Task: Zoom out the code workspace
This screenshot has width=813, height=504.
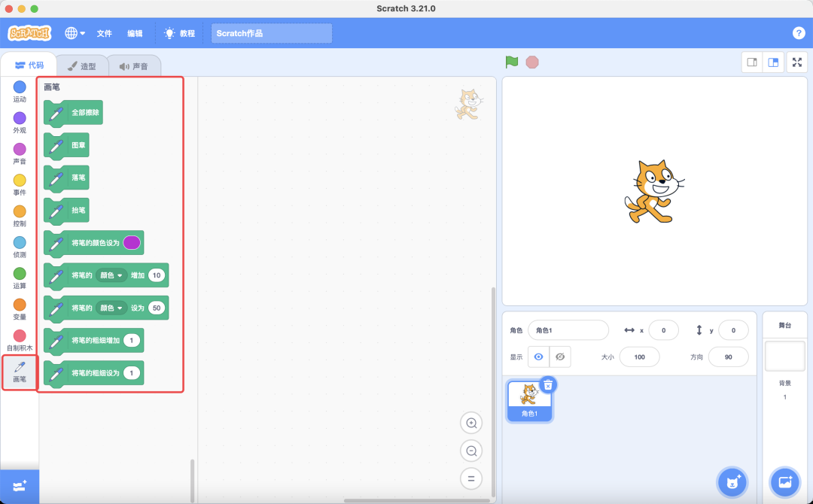Action: click(471, 451)
